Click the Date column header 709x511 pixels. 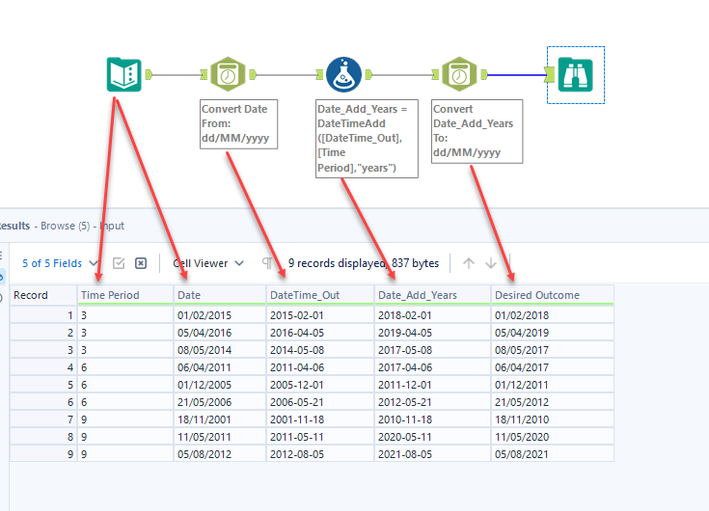[x=220, y=295]
